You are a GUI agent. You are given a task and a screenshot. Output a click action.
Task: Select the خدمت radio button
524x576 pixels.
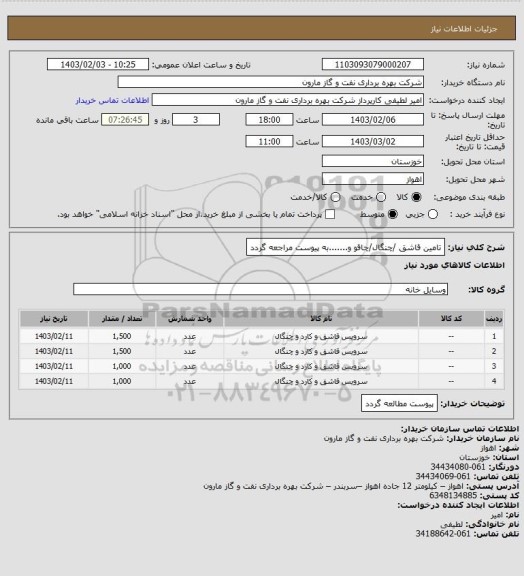pyautogui.click(x=381, y=197)
